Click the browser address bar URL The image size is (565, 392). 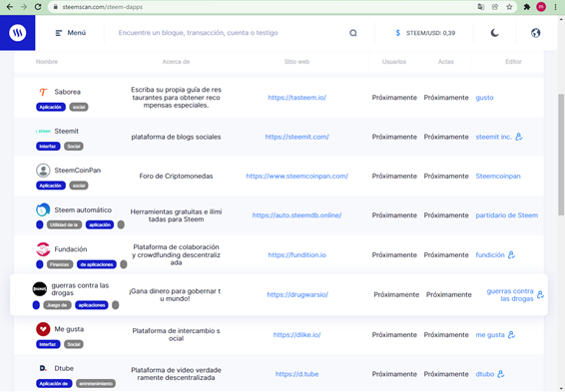click(x=103, y=7)
